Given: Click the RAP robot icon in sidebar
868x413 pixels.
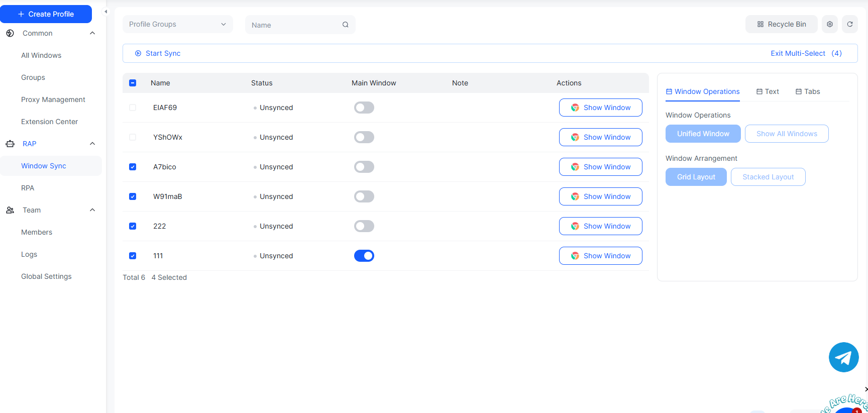Looking at the screenshot, I should pyautogui.click(x=10, y=144).
